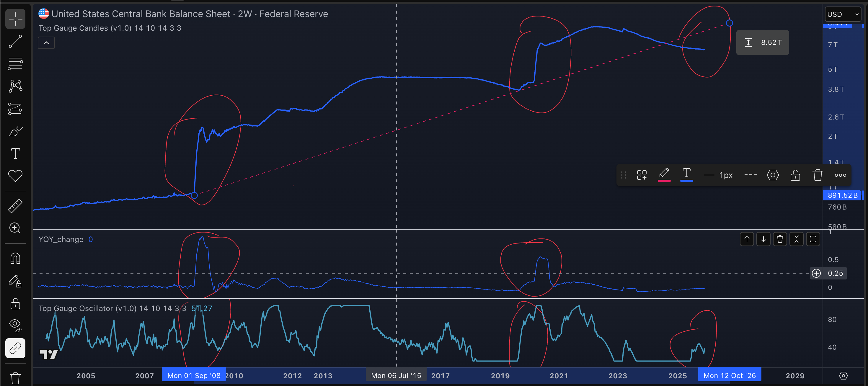Move YOY_change pane up
This screenshot has width=868, height=386.
pyautogui.click(x=747, y=239)
